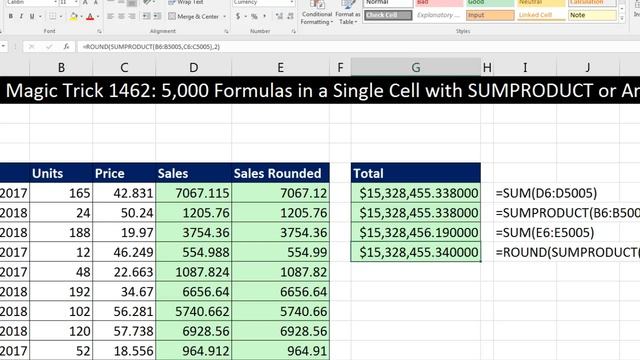Open Number format dialog launcher
Viewport: 640px width, 360px height.
pos(293,31)
